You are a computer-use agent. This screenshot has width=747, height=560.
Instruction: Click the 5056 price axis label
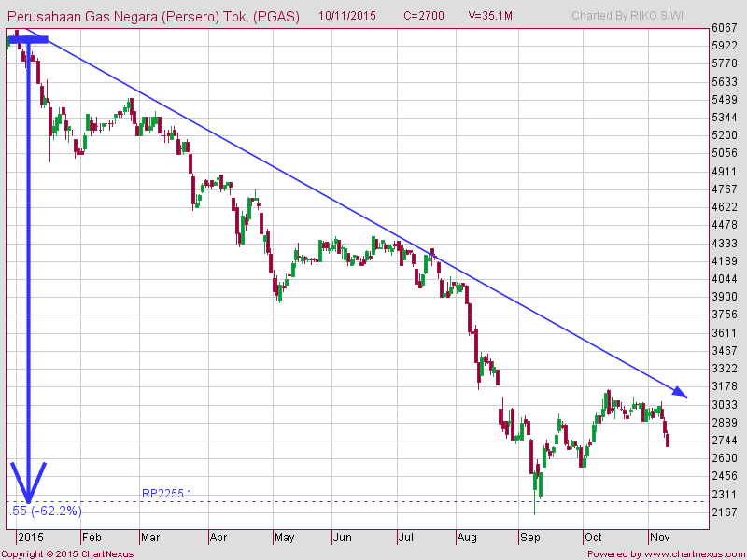725,153
